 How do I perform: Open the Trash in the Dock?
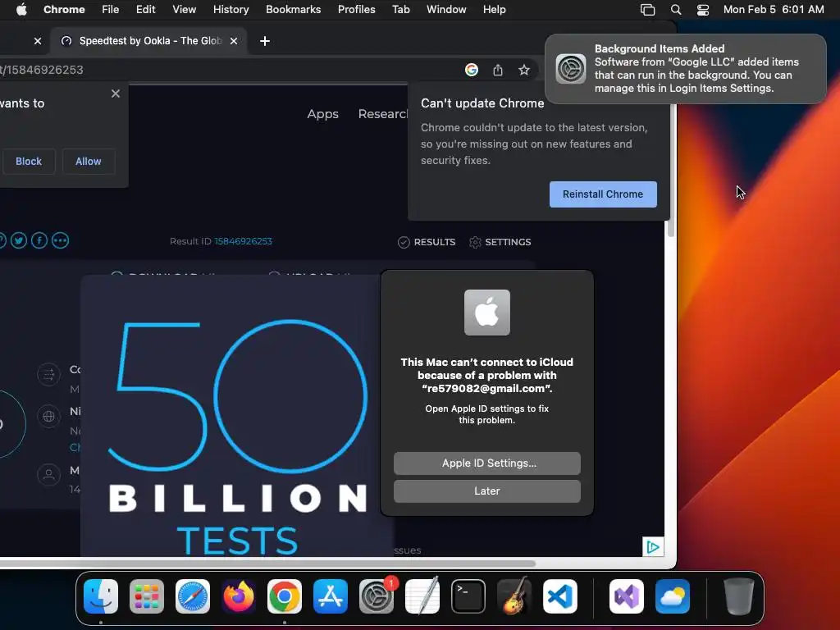click(739, 596)
